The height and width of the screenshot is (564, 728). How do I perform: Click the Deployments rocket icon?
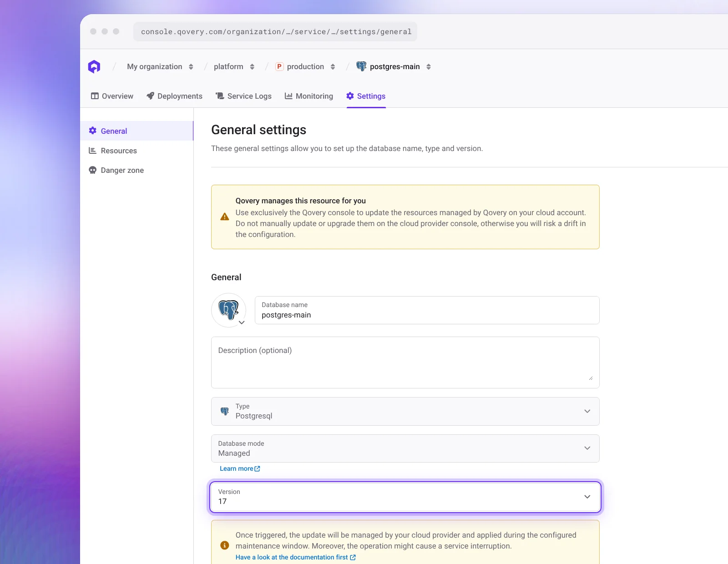pos(150,96)
